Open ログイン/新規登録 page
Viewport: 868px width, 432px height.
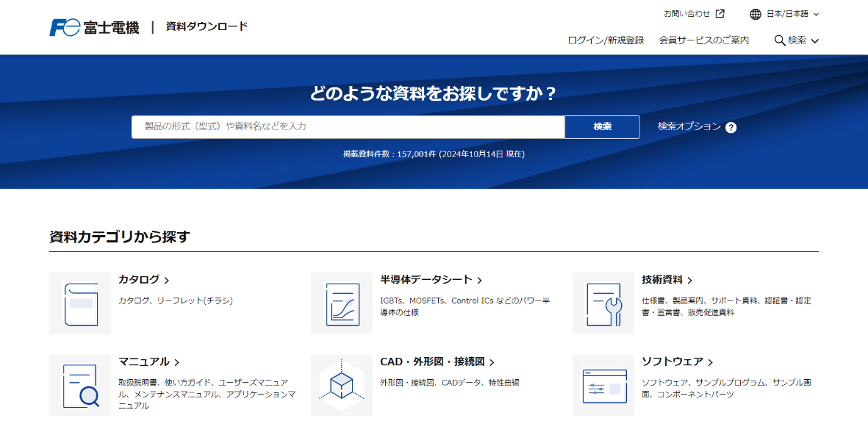606,40
